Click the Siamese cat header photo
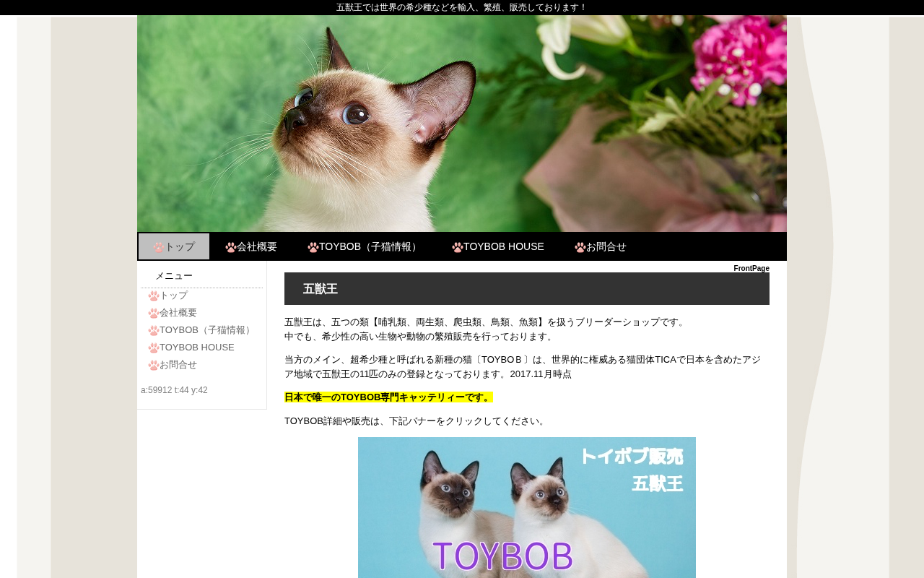 coord(462,124)
